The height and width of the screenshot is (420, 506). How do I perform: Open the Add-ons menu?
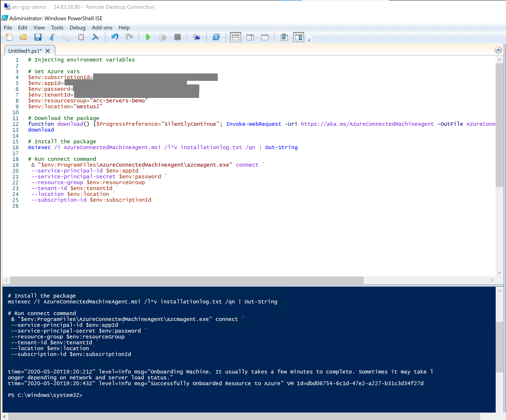(x=102, y=27)
